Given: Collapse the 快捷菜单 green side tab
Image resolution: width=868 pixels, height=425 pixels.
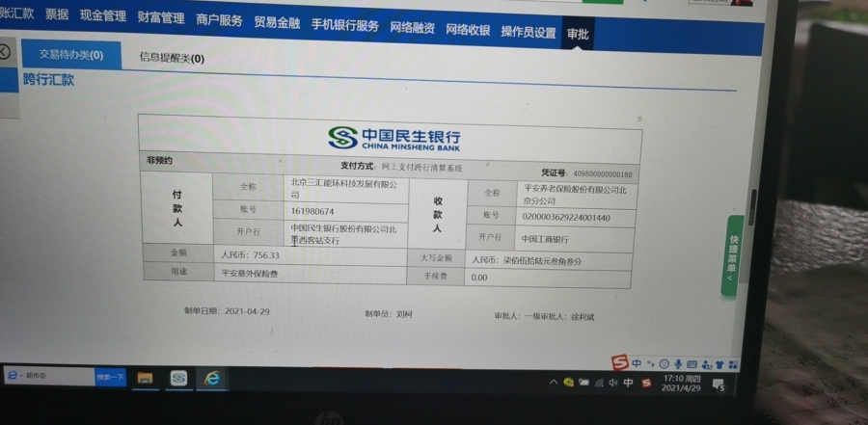Looking at the screenshot, I should [x=732, y=255].
